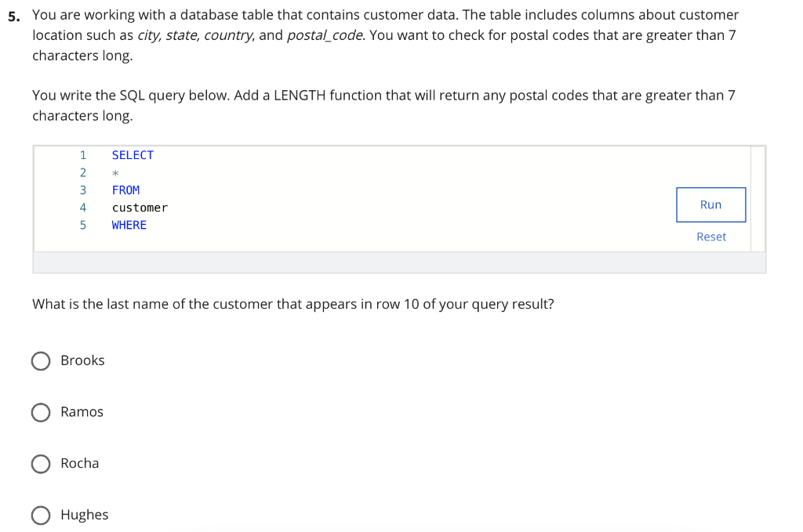Screen dimensions: 803x532
Task: Click after WHERE to place the cursor
Action: 153,225
